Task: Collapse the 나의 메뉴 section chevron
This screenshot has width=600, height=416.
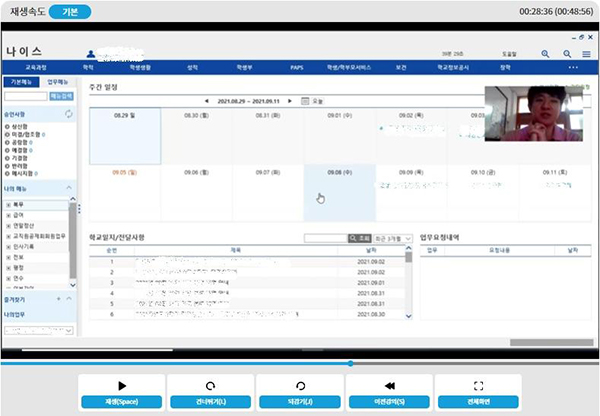Action: click(x=69, y=188)
